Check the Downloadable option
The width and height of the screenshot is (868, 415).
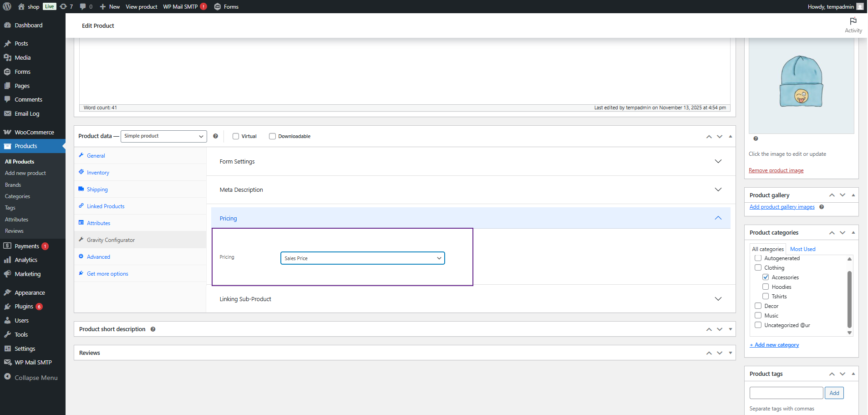tap(272, 136)
